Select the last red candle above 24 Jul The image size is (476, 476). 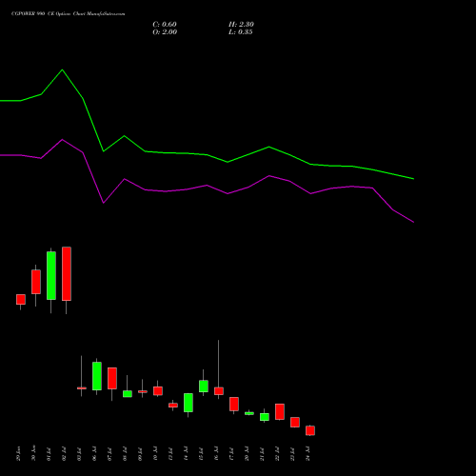click(310, 430)
